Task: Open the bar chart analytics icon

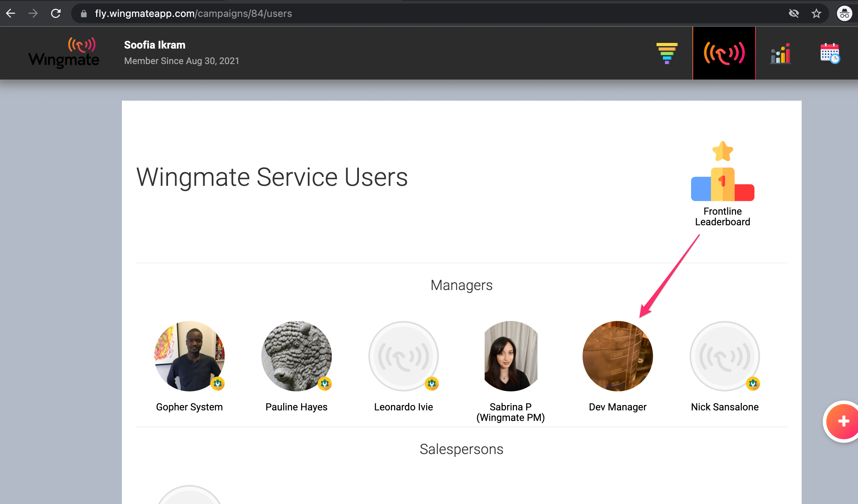Action: (x=781, y=53)
